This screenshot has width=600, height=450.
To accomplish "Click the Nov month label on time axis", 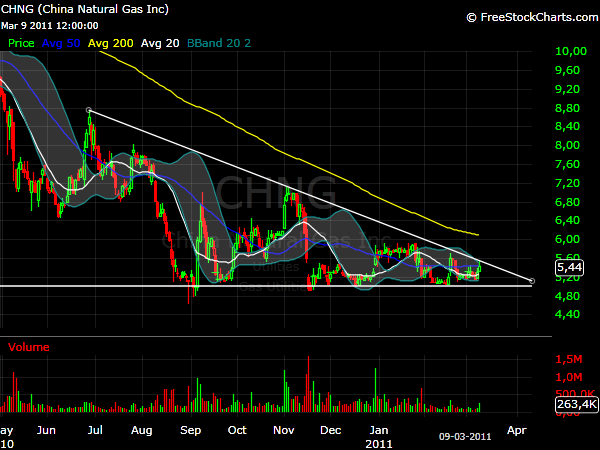I will 284,430.
